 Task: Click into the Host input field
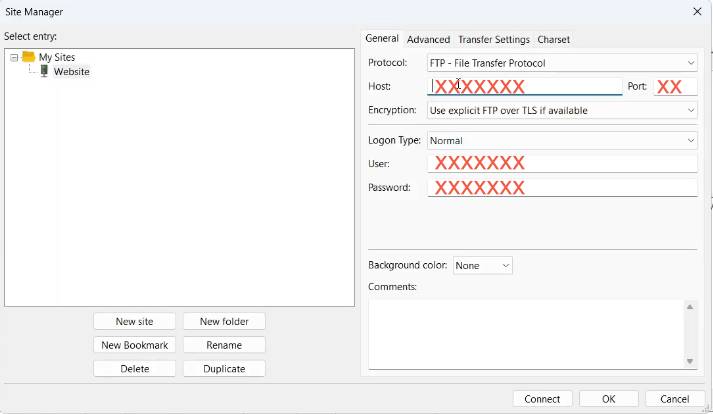(525, 86)
